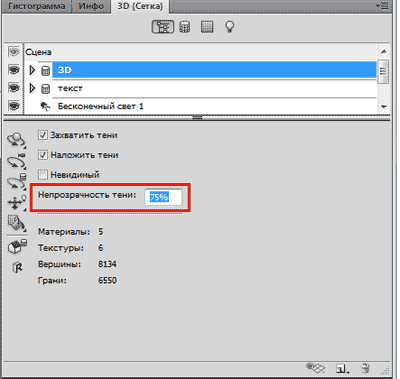This screenshot has width=400, height=379.
Task: Click the scroll up arrow of scene list
Action: [384, 52]
